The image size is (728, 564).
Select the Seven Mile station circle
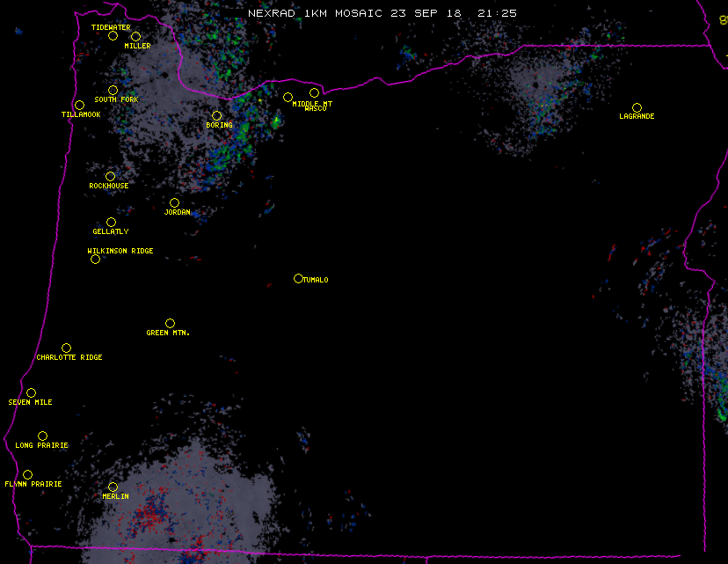coord(31,392)
